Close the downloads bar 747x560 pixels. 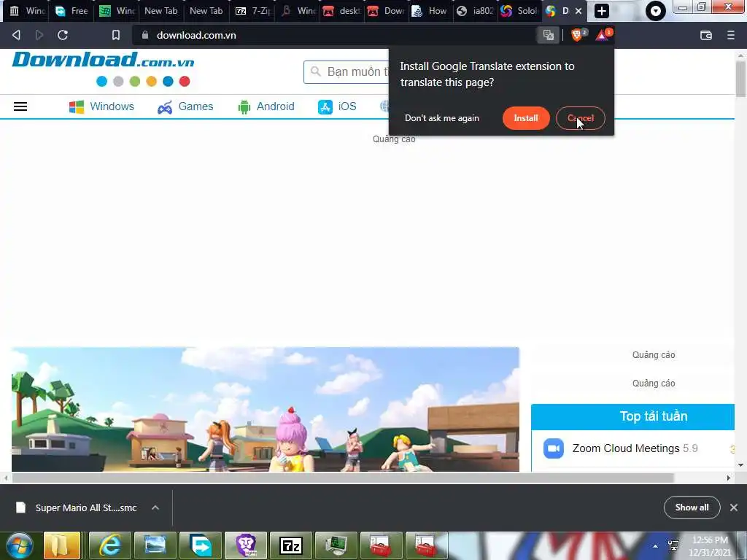[734, 507]
